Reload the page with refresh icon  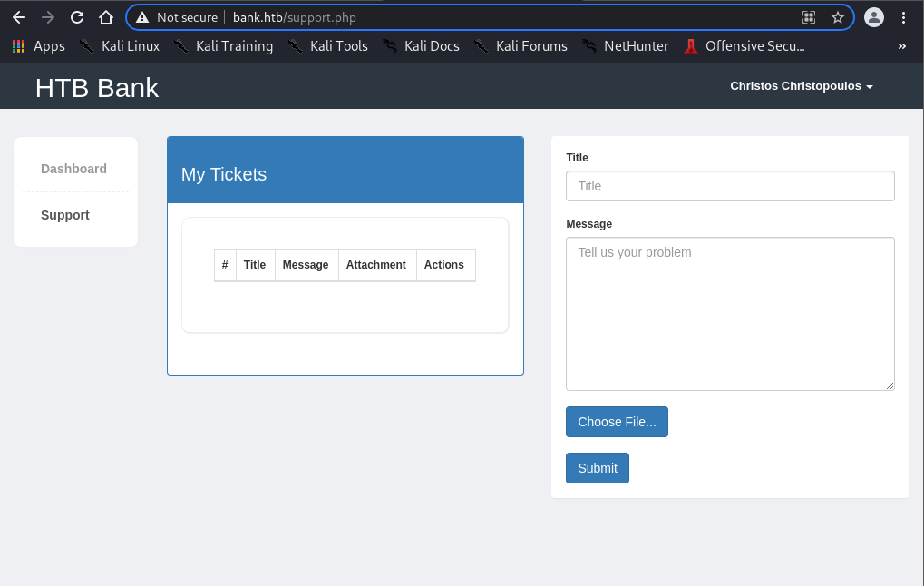[77, 17]
